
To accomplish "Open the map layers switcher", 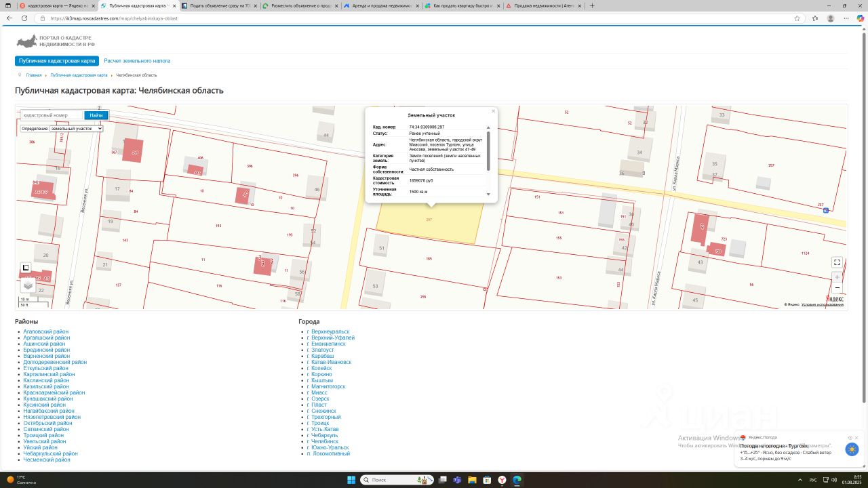I will click(28, 285).
